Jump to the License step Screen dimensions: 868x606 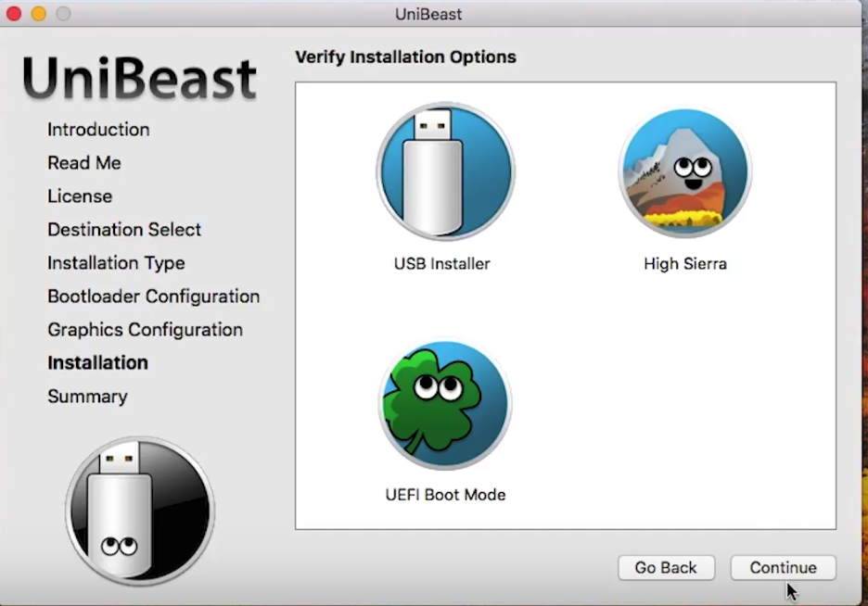click(80, 196)
